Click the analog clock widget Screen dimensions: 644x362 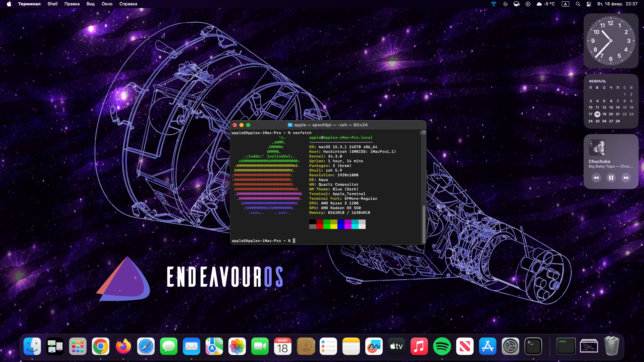pos(611,41)
